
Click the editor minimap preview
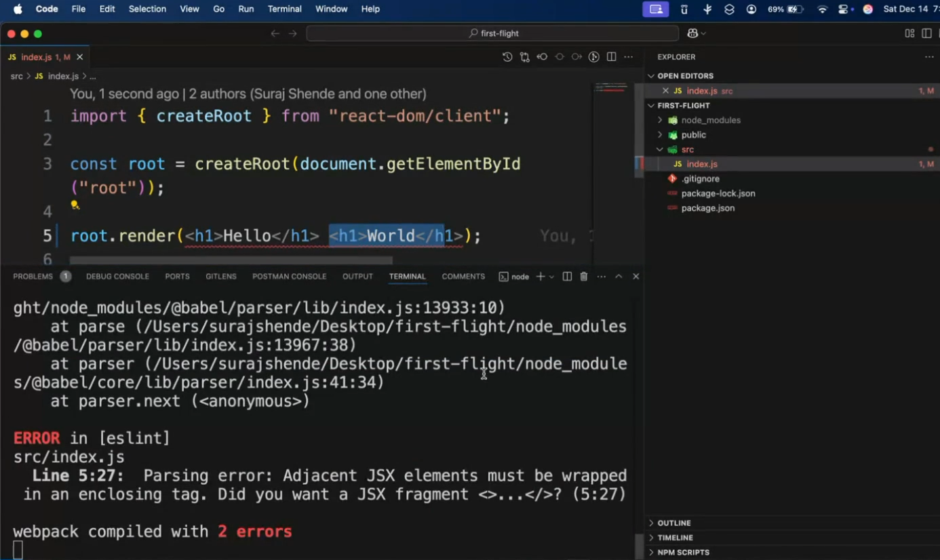(x=611, y=87)
